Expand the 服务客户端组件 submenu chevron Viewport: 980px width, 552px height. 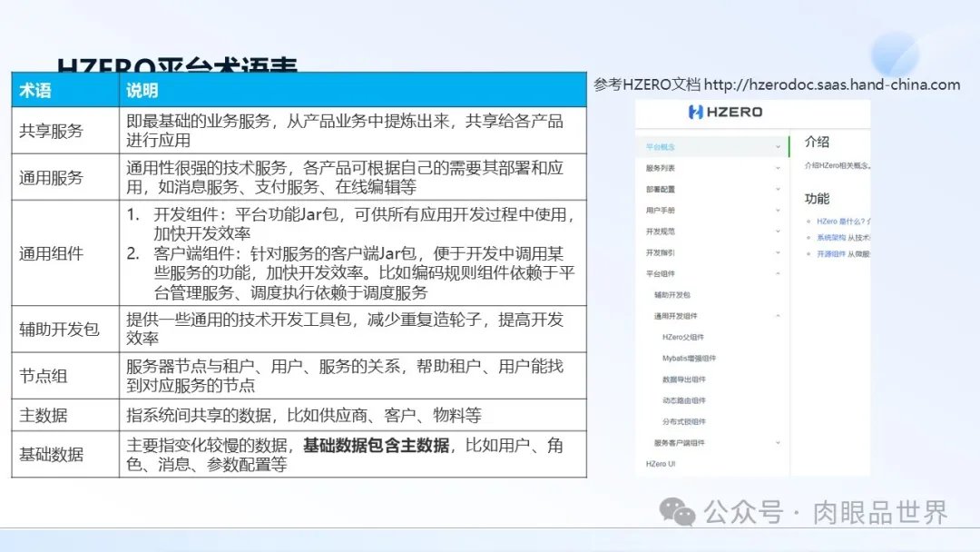click(778, 443)
